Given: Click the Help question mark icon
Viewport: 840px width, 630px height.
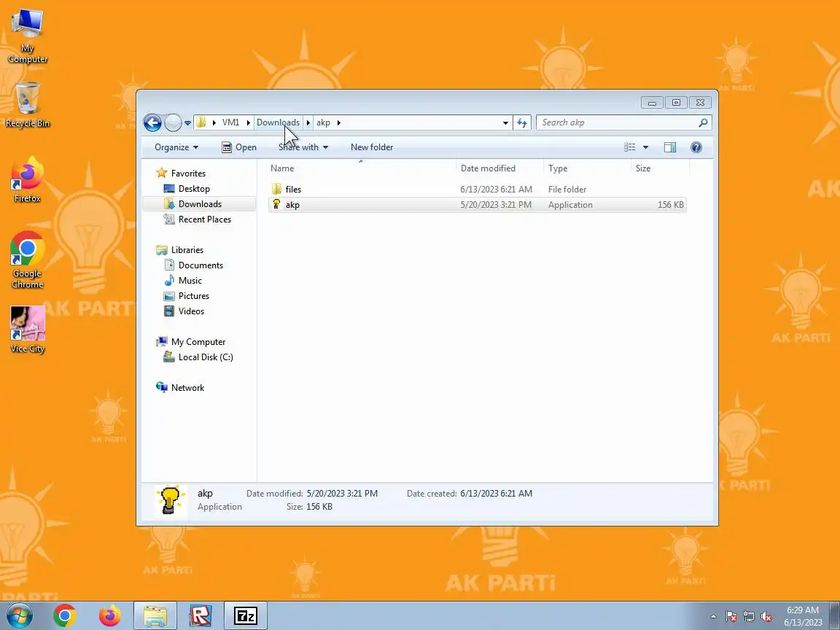Looking at the screenshot, I should [696, 147].
